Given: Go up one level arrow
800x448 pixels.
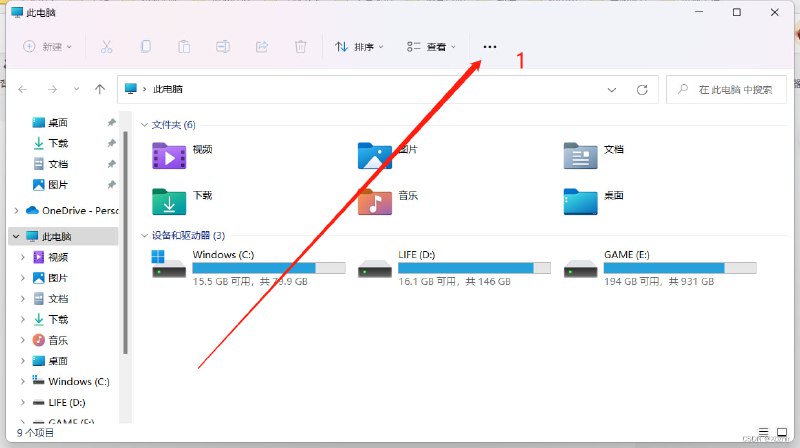Looking at the screenshot, I should point(99,89).
